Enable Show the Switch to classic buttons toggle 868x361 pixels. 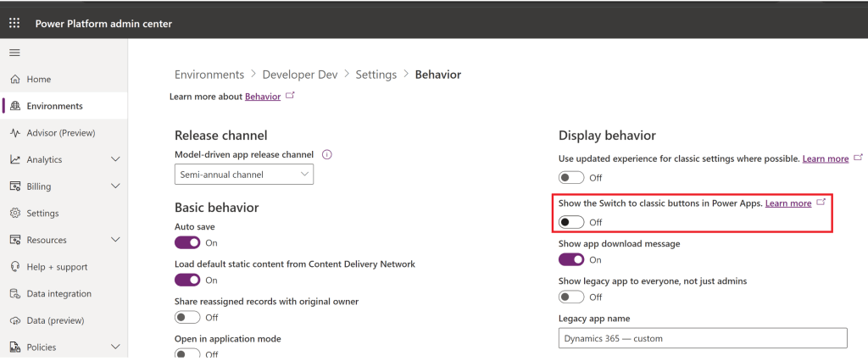coord(571,222)
